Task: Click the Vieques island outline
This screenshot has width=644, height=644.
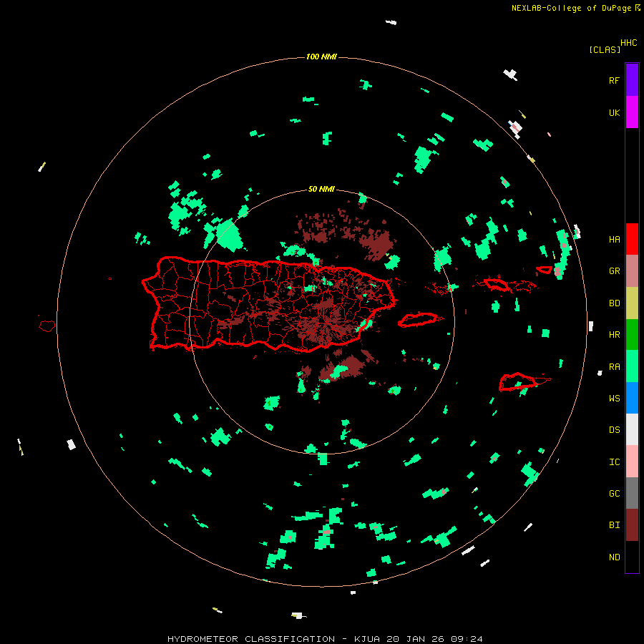Action: click(418, 319)
